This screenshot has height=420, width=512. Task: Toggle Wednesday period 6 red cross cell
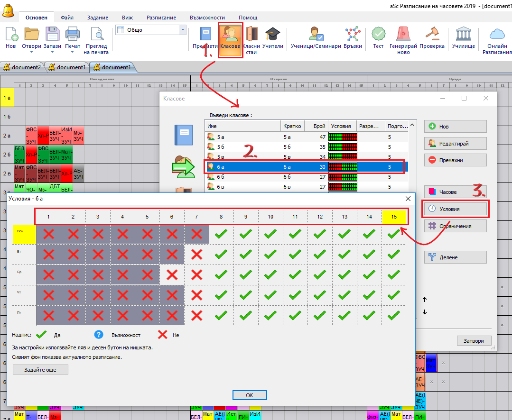click(x=172, y=275)
